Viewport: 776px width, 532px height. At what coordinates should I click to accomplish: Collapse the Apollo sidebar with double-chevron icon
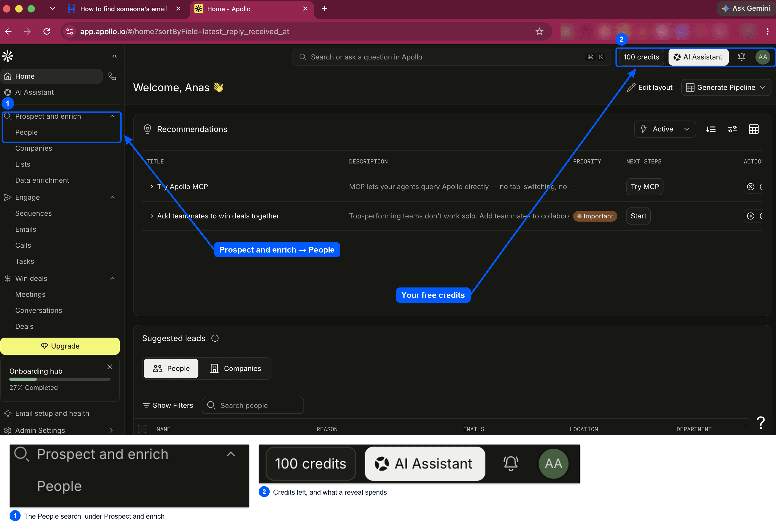point(114,56)
